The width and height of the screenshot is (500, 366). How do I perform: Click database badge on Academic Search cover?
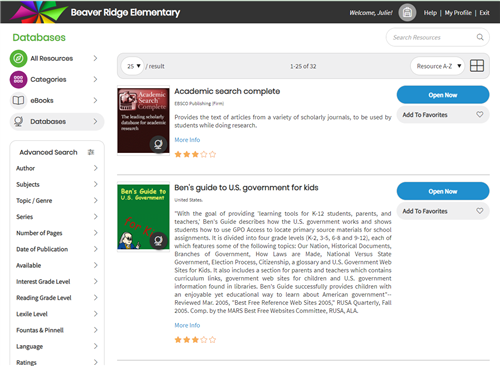click(x=158, y=144)
